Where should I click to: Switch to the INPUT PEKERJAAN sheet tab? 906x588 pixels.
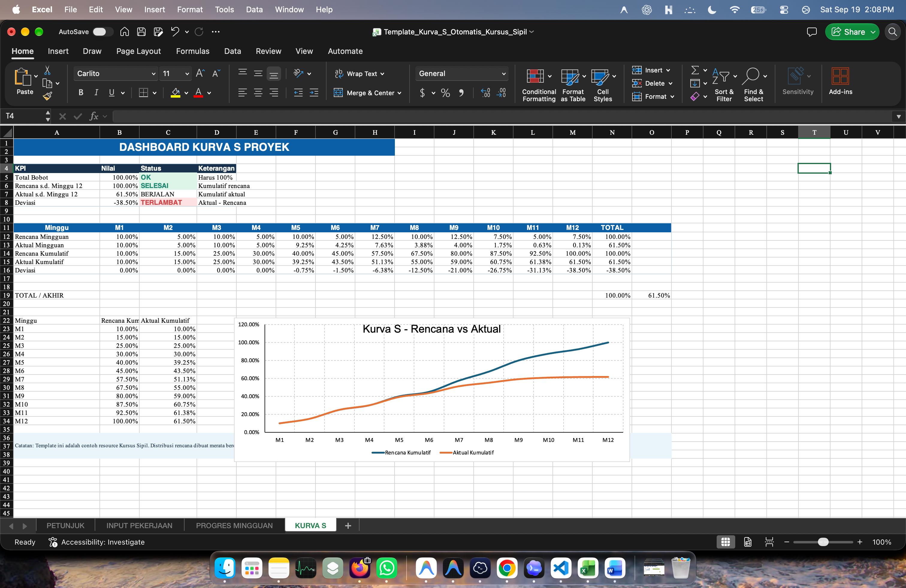coord(139,526)
